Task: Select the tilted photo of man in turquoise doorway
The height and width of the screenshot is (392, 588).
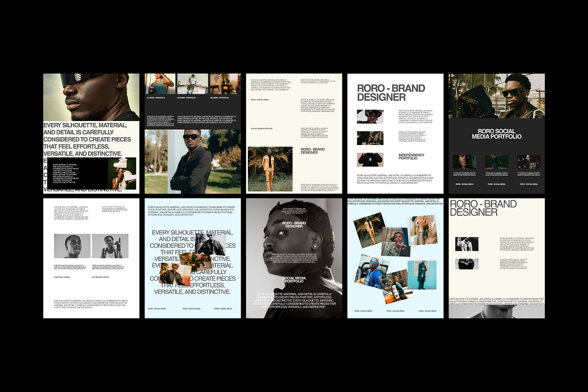Action: (422, 275)
